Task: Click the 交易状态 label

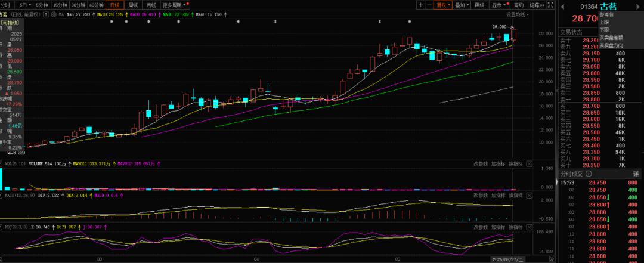Action: [x=571, y=32]
